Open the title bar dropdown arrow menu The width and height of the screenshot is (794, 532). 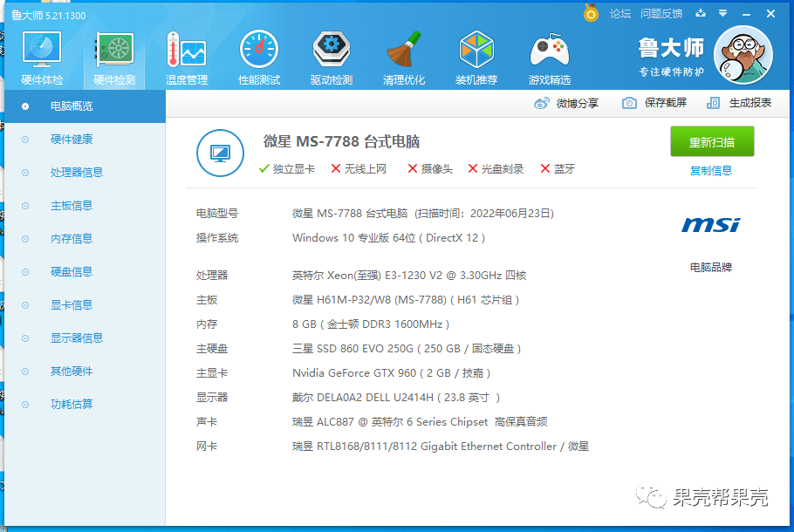pos(725,13)
